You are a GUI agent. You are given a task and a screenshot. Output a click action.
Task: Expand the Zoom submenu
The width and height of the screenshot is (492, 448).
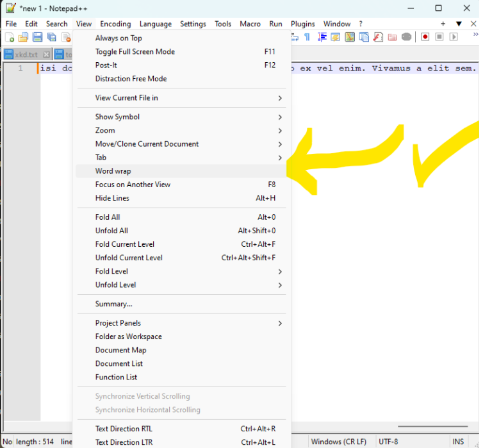pos(105,130)
